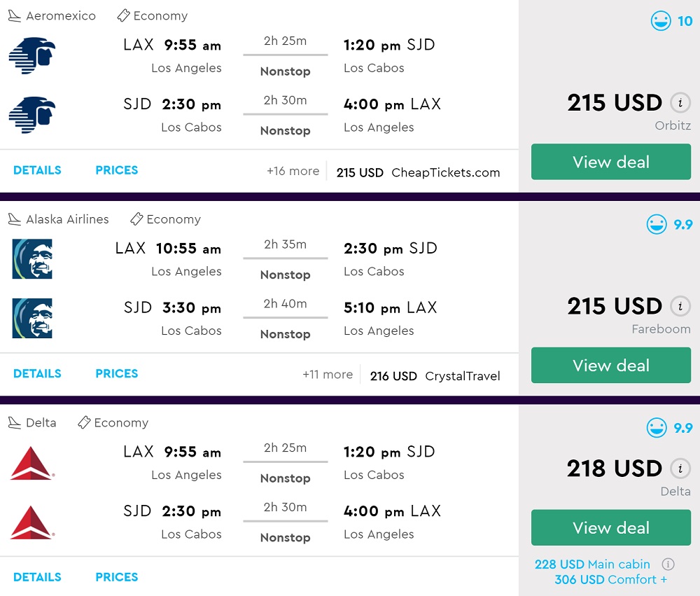This screenshot has height=596, width=700.
Task: Open PRICES tab for Aeromexico flight
Action: click(x=116, y=170)
